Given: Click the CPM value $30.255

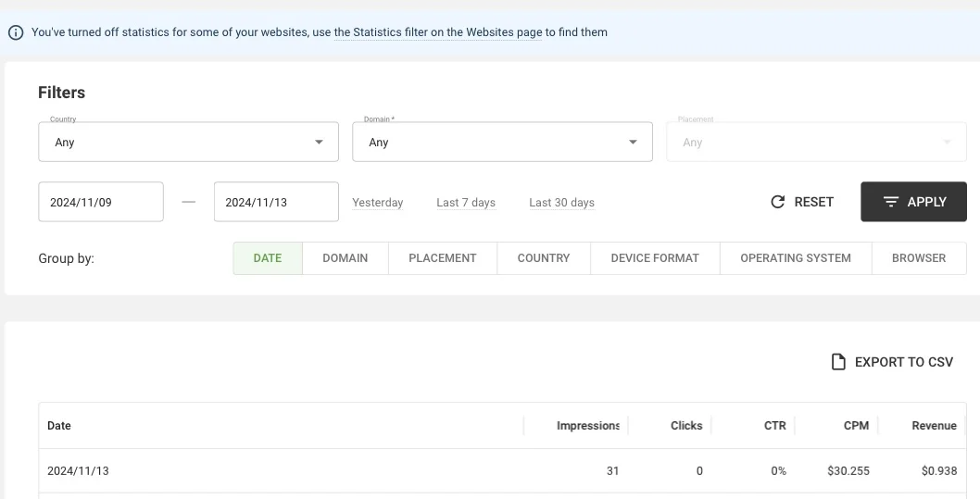Looking at the screenshot, I should pyautogui.click(x=848, y=471).
